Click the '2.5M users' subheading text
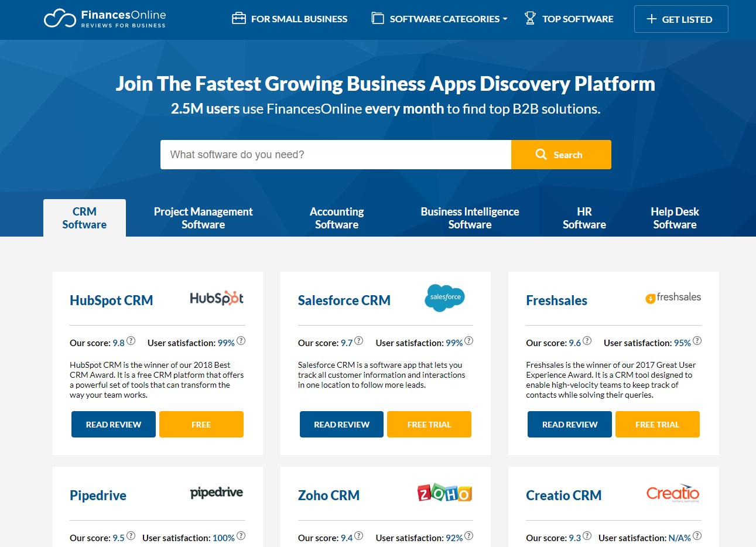 (385, 109)
